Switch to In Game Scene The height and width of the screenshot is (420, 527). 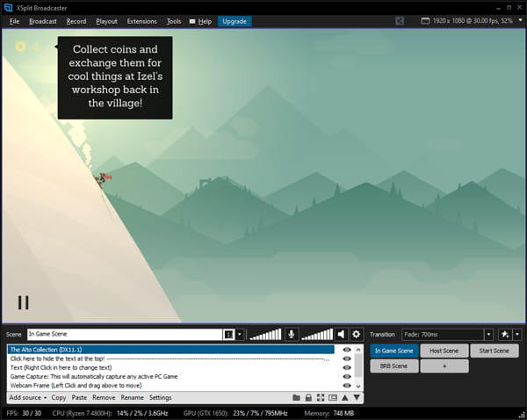(x=394, y=351)
